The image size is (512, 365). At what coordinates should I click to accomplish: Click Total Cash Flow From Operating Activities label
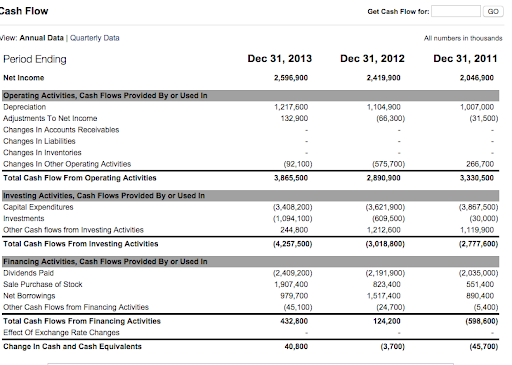pos(80,178)
